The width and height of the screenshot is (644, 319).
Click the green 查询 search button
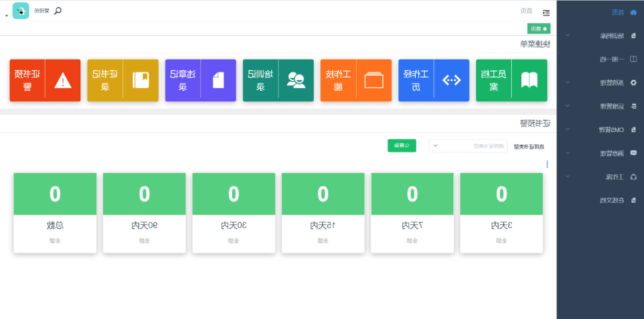pyautogui.click(x=401, y=145)
